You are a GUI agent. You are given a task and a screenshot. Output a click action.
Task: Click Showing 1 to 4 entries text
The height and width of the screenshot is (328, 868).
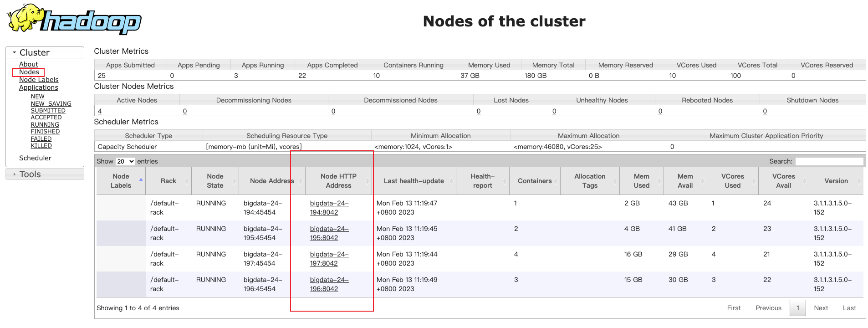point(138,308)
